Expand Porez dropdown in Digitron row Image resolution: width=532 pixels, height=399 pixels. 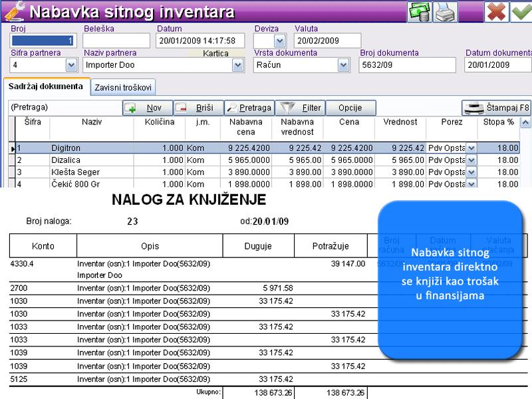(471, 148)
